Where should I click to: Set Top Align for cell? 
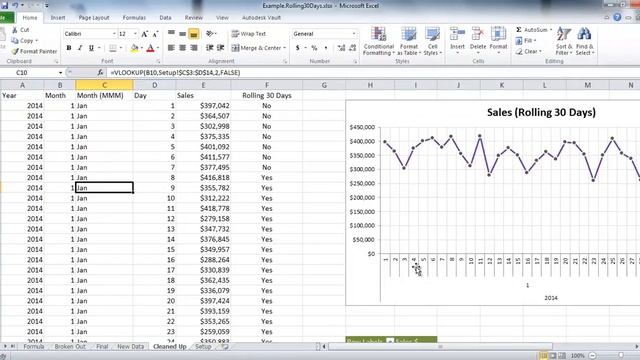click(171, 33)
